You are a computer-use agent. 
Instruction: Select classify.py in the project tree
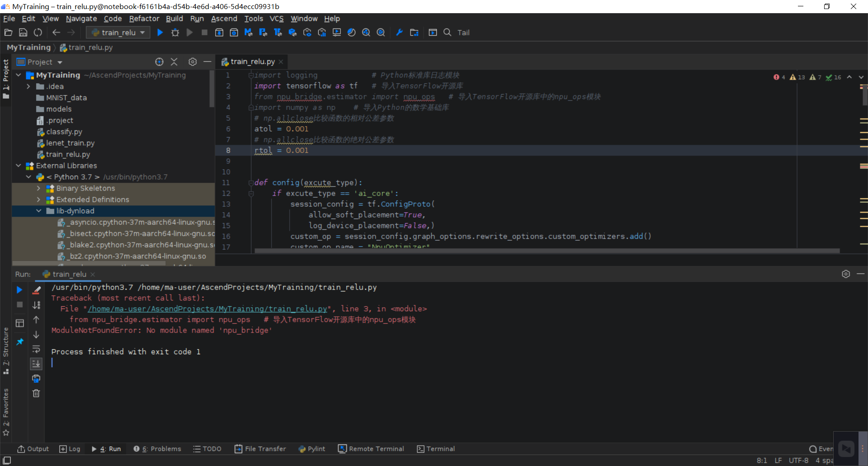[x=60, y=132]
